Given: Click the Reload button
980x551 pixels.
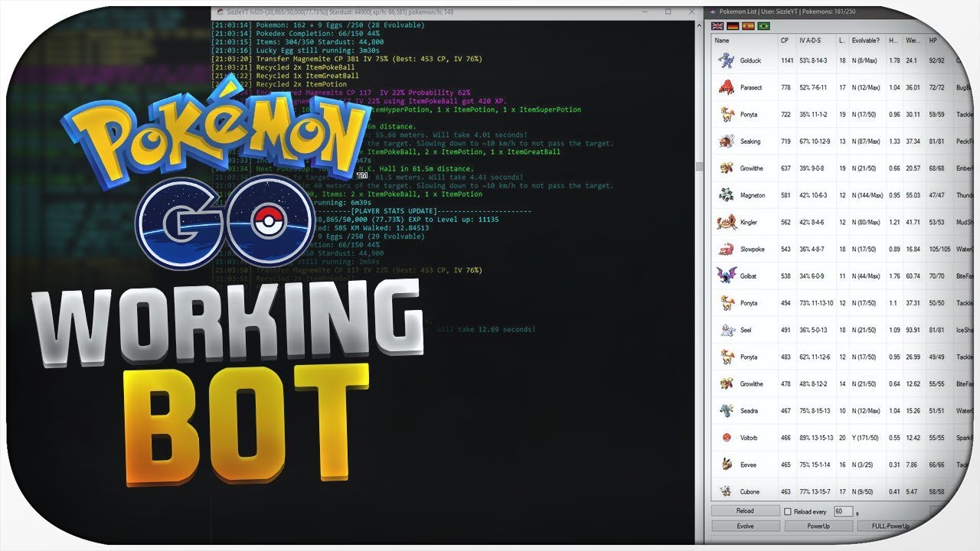Looking at the screenshot, I should pos(745,511).
